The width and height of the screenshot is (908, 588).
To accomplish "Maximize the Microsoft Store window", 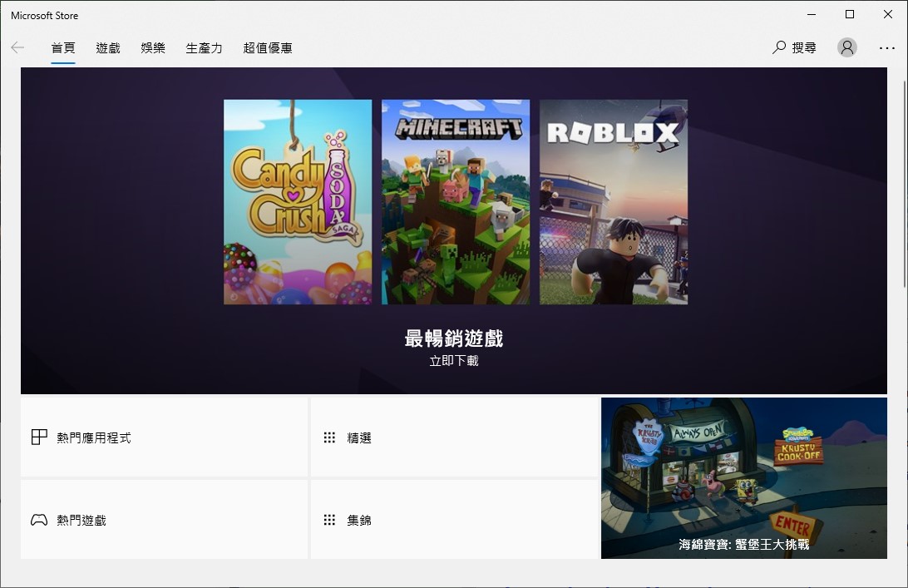I will [x=850, y=14].
